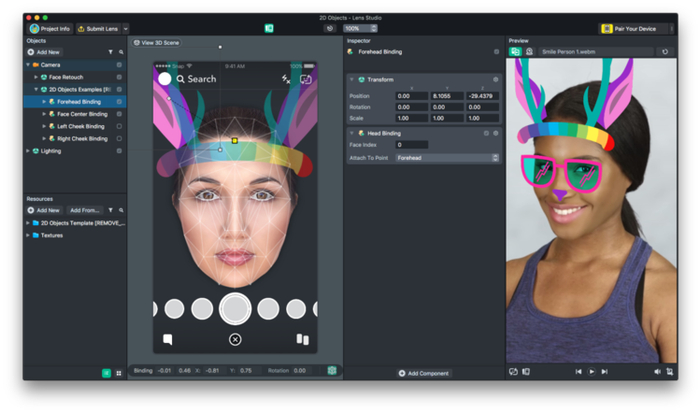The width and height of the screenshot is (700, 413).
Task: Collapse the Transform component section
Action: coord(351,78)
